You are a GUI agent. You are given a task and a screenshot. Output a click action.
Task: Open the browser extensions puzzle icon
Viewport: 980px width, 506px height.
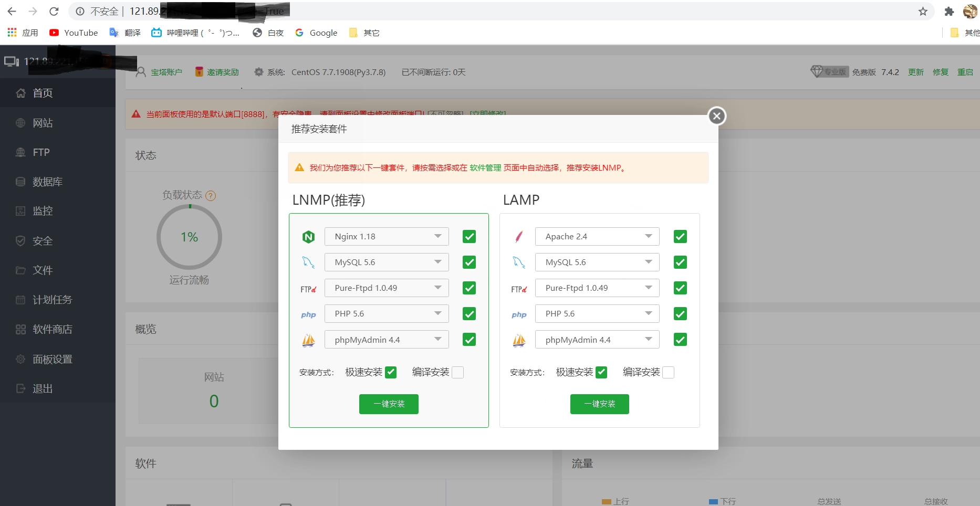coord(948,12)
